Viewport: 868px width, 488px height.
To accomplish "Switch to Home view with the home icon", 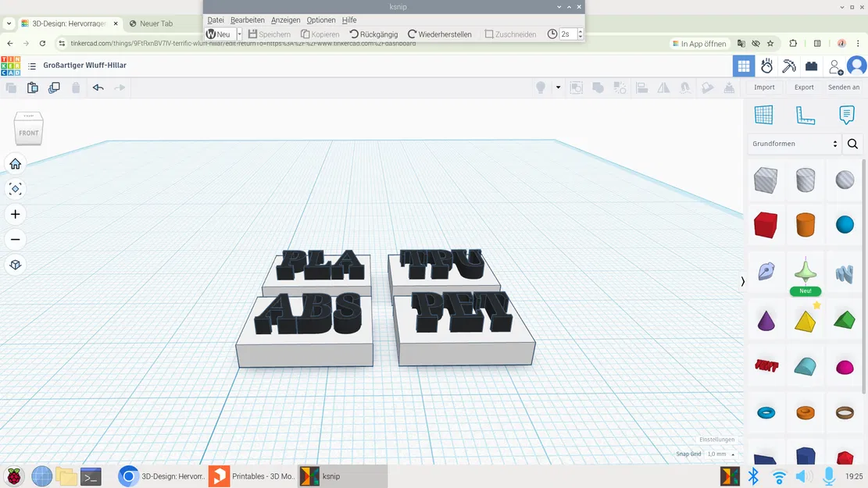I will 15,163.
